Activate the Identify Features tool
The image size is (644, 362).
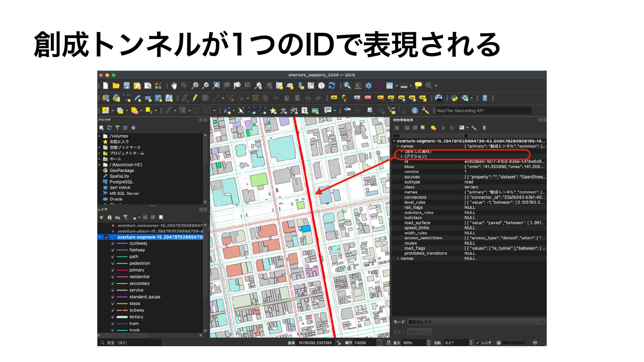point(347,86)
